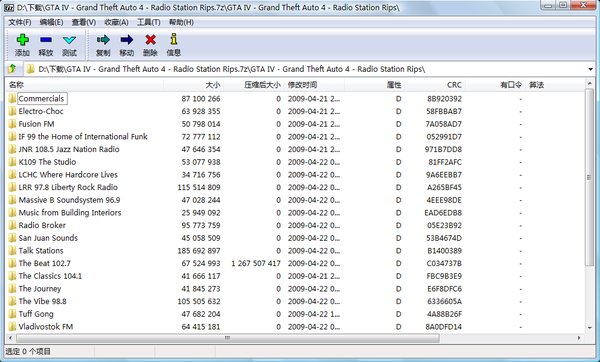600x362 pixels.
Task: Click size value 185 692 897
Action: click(199, 251)
